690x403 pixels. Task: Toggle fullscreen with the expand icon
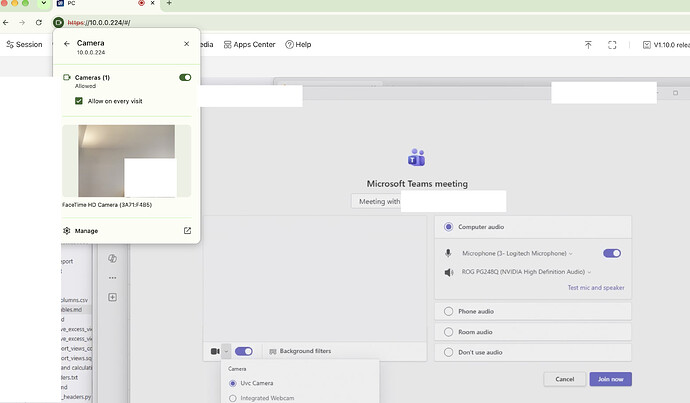tap(612, 45)
